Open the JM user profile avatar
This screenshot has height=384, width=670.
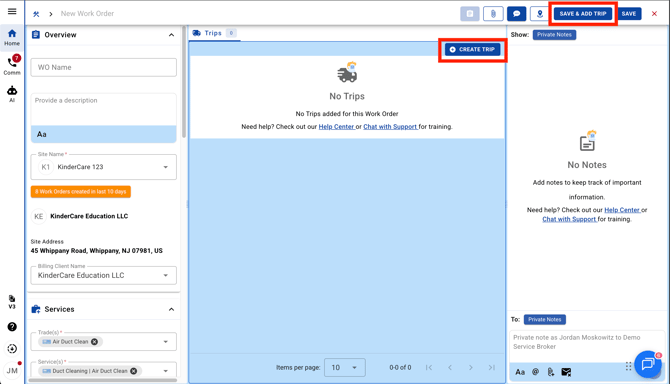[x=12, y=370]
